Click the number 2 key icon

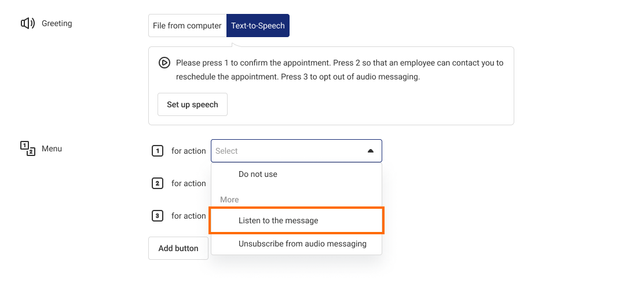[158, 183]
